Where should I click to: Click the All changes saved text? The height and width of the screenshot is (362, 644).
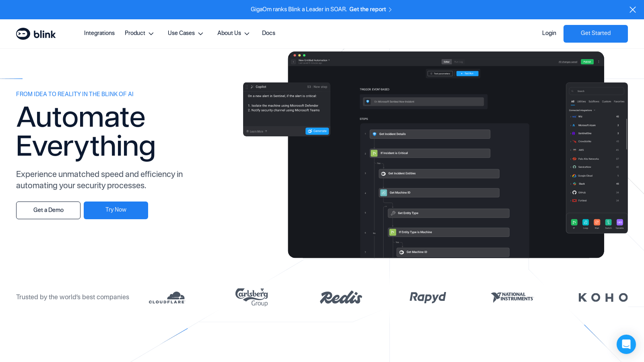pyautogui.click(x=568, y=62)
